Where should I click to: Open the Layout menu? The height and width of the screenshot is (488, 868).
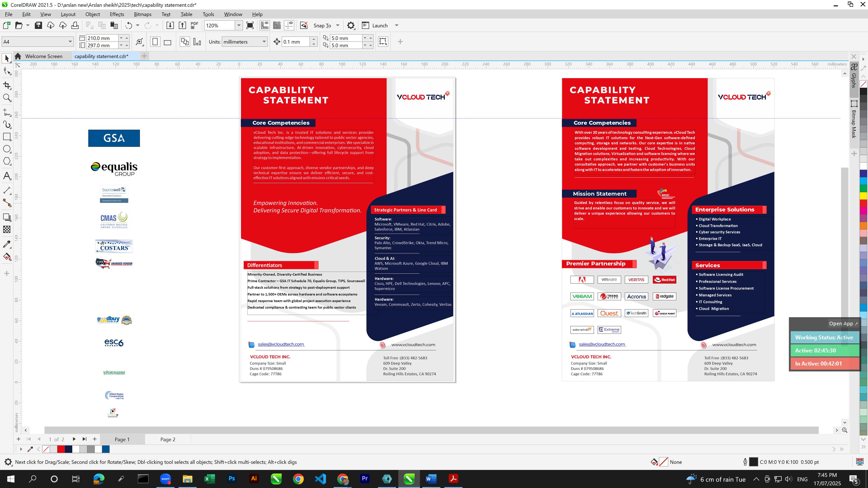pos(68,14)
